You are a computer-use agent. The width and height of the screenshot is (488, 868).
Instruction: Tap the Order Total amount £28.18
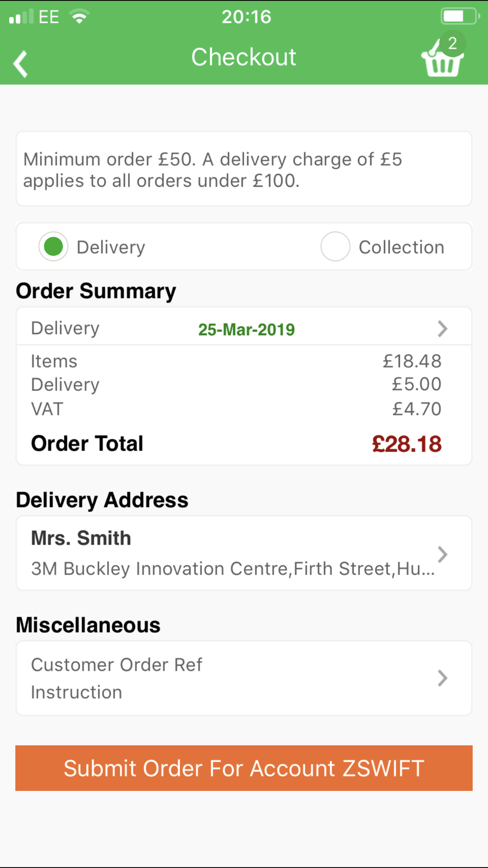pos(407,444)
